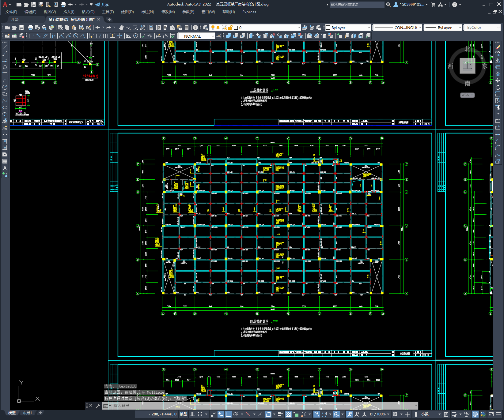This screenshot has width=504, height=420.
Task: Click the Pan hand tool icon
Action: [x=121, y=28]
